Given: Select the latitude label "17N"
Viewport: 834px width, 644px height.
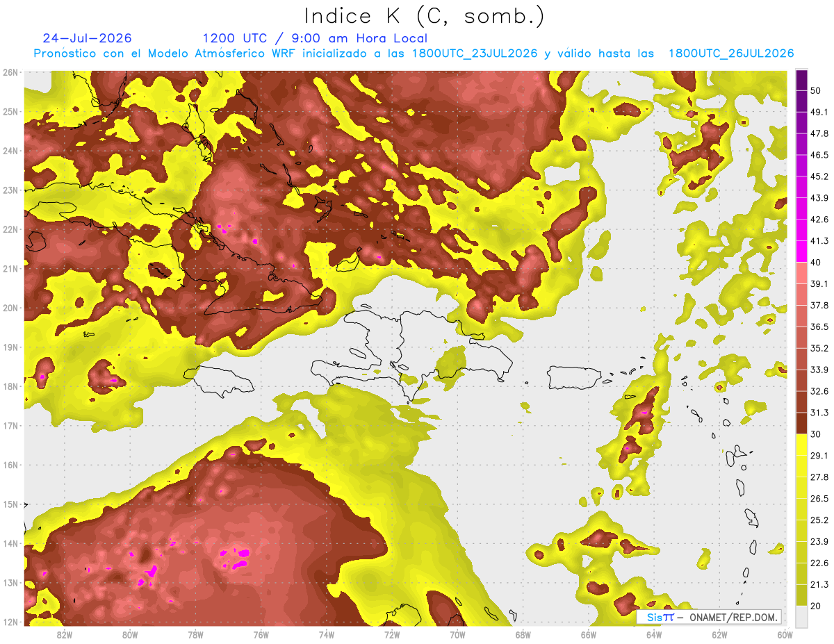Looking at the screenshot, I should [x=10, y=426].
